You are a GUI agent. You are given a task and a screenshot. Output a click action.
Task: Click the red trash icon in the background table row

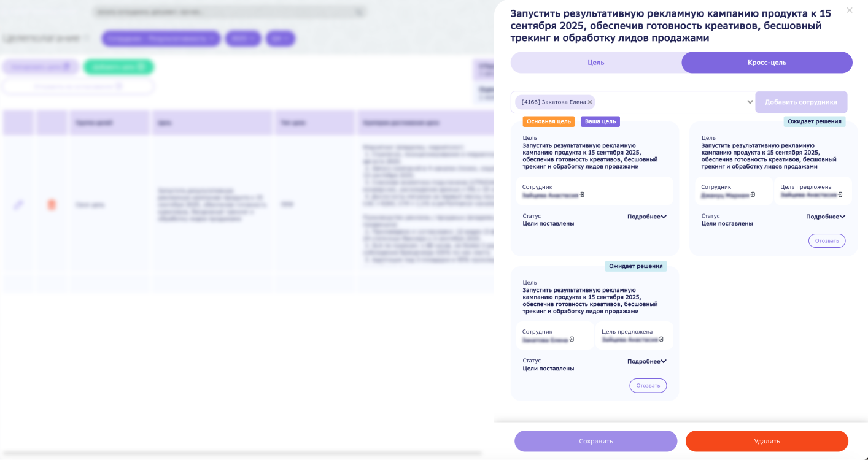point(52,204)
